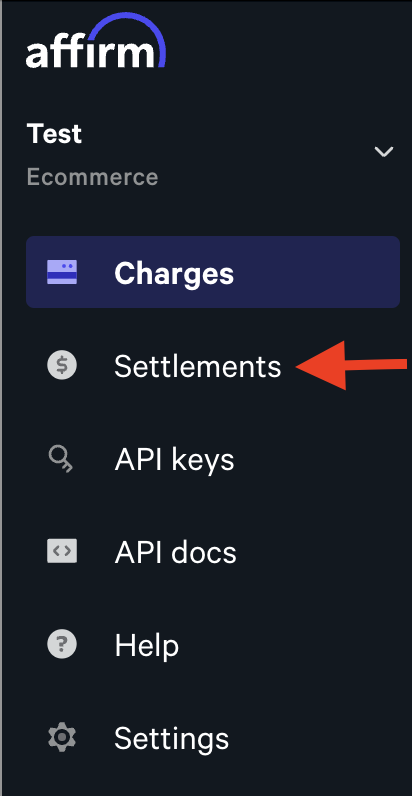Click the Charges credit card icon
The width and height of the screenshot is (412, 796).
62,272
